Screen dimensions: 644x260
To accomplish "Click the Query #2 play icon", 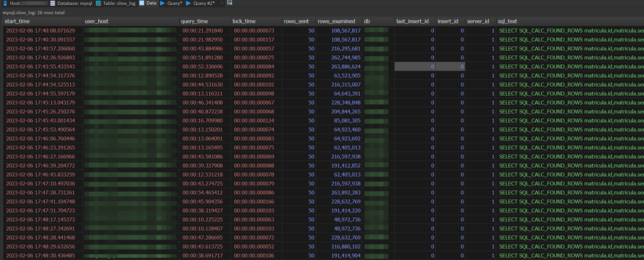I will [189, 3].
